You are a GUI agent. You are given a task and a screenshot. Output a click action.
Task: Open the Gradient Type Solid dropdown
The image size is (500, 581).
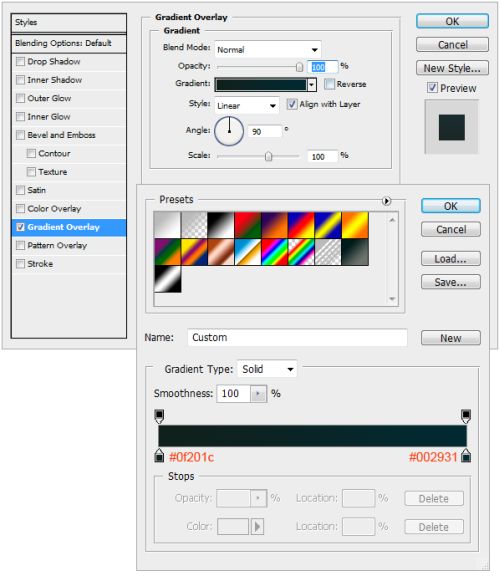[267, 369]
